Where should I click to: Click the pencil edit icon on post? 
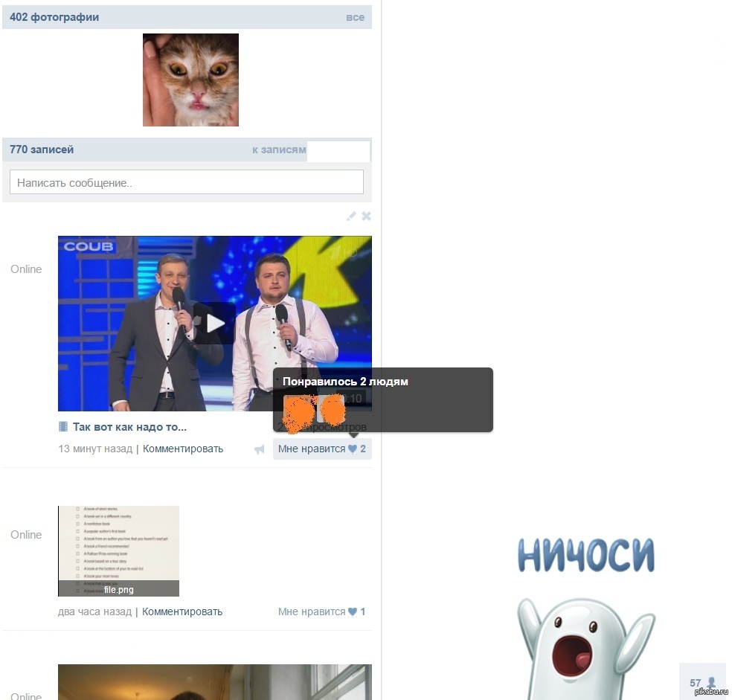point(351,216)
